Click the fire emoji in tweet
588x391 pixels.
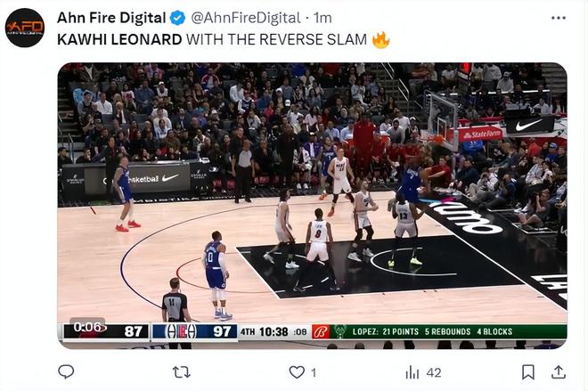(x=380, y=39)
